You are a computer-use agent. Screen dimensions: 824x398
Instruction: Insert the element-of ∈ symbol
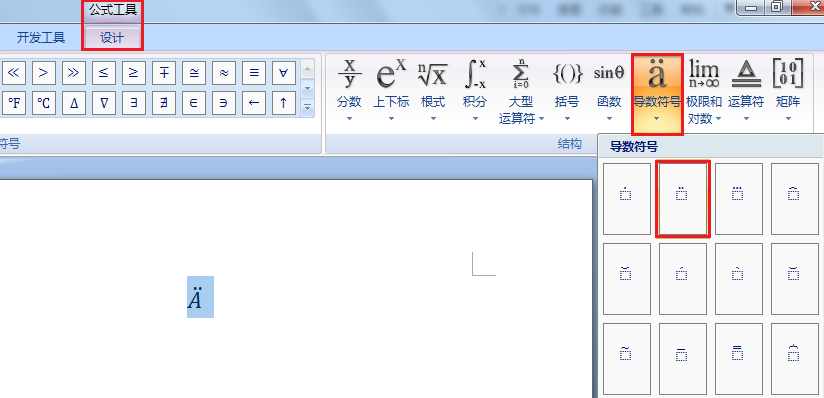pyautogui.click(x=194, y=103)
